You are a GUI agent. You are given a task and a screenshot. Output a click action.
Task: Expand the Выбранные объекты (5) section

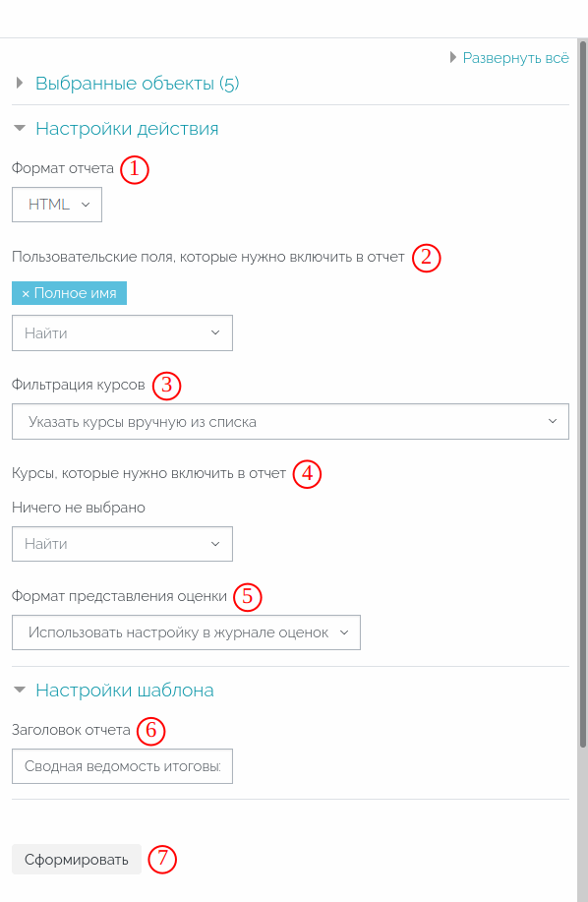point(137,84)
